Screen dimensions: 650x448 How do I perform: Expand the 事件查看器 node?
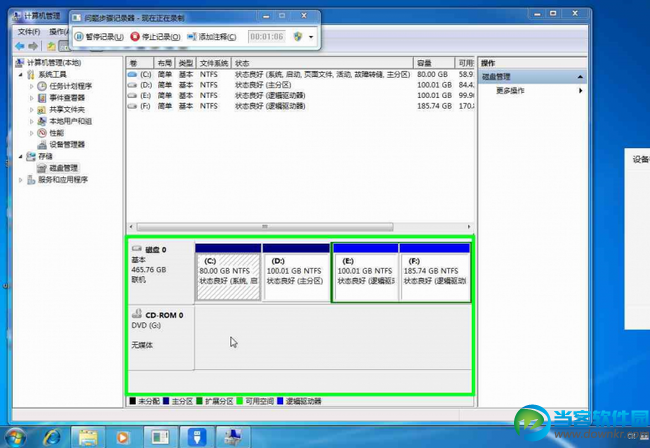(x=32, y=98)
